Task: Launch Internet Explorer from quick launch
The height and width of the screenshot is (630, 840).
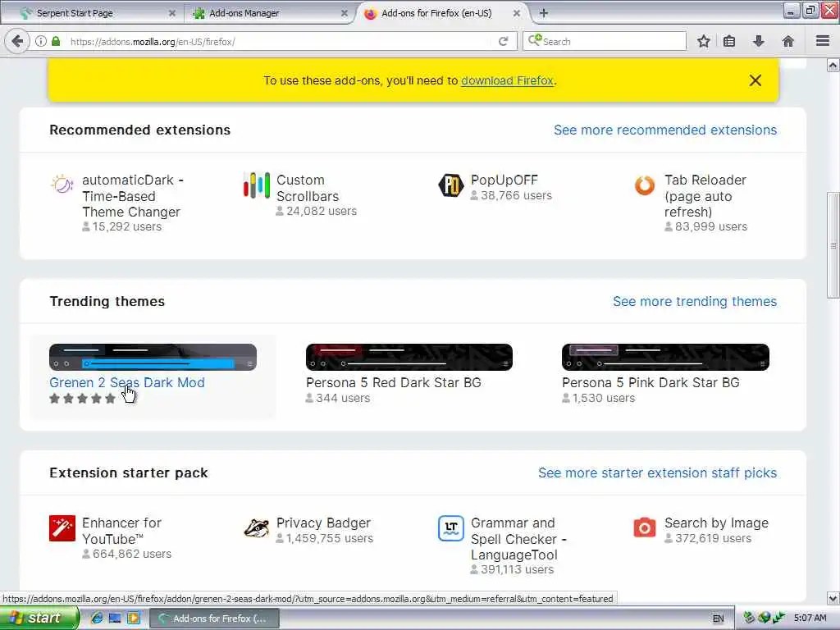Action: click(97, 619)
